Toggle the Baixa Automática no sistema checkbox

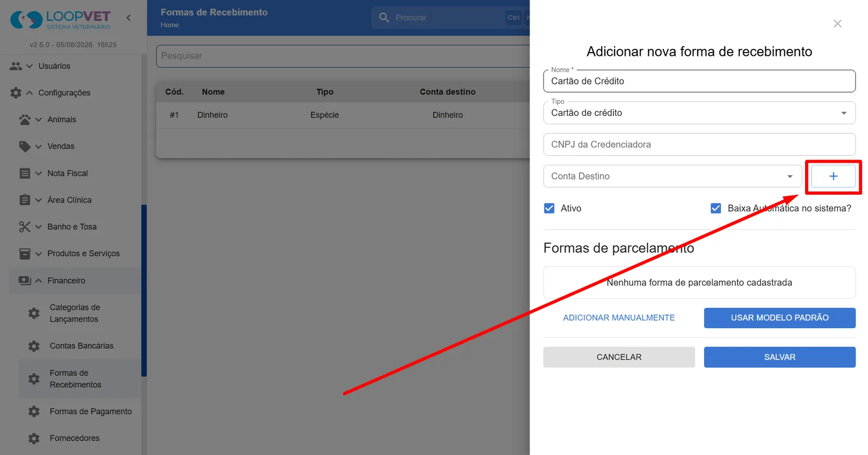(716, 208)
